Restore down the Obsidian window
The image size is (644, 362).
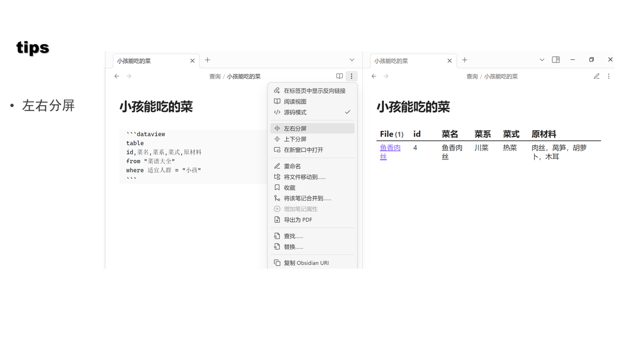coord(592,60)
